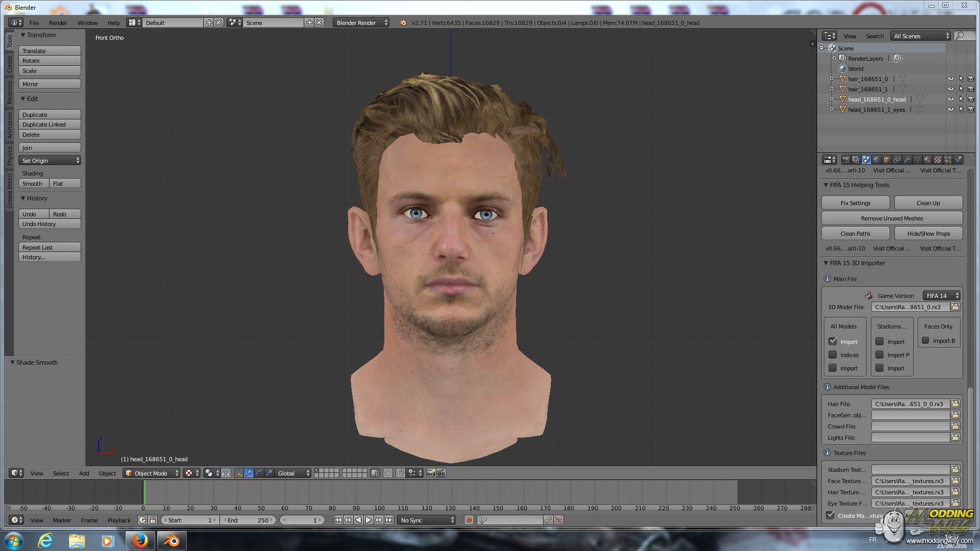Open the Material properties tab icon
980x551 pixels.
tap(927, 160)
